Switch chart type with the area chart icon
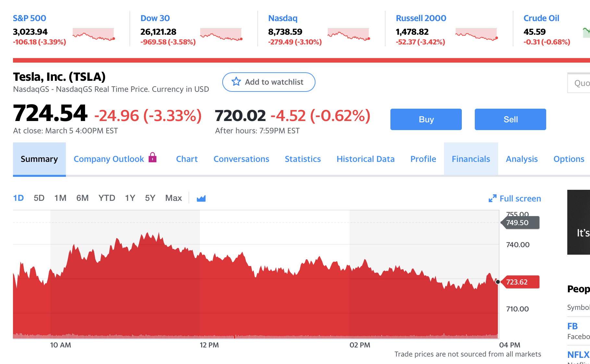This screenshot has width=590, height=364. pyautogui.click(x=201, y=198)
